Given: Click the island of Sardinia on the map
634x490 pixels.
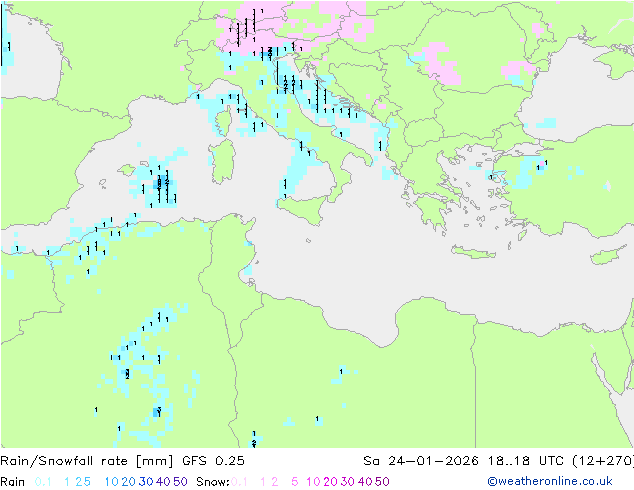Looking at the screenshot, I should pos(224,162).
